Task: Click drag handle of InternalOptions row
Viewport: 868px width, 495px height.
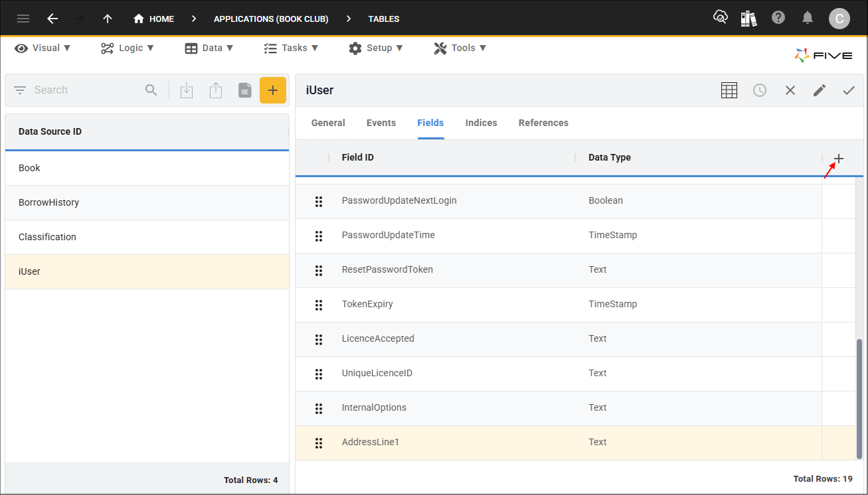Action: (319, 408)
